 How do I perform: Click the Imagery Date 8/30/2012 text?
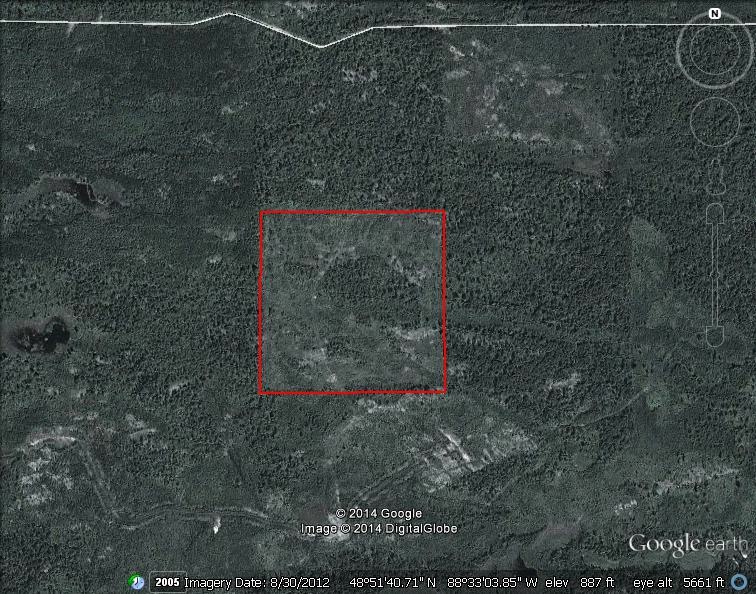[257, 582]
